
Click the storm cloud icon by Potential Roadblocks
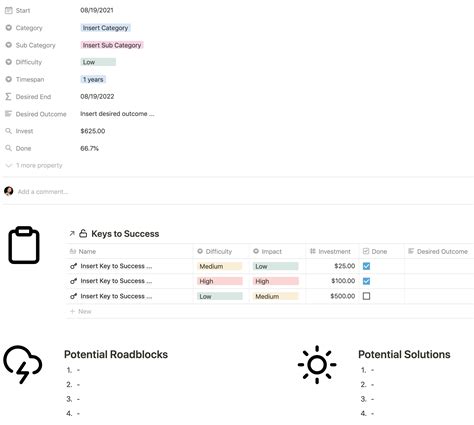tap(23, 364)
